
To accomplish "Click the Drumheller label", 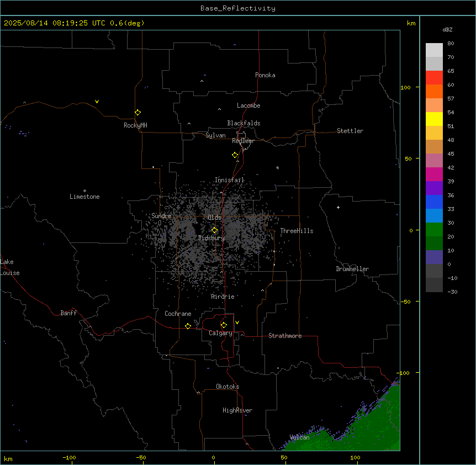I will 352,269.
